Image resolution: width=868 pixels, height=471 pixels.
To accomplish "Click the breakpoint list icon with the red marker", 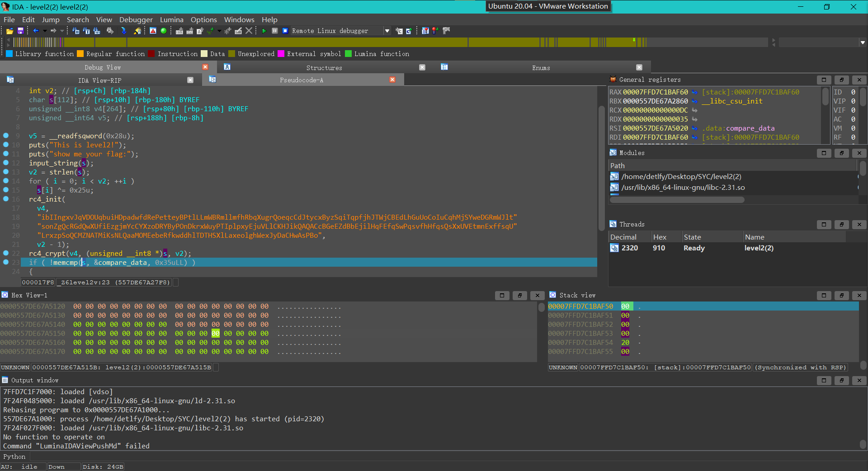I will coord(425,31).
